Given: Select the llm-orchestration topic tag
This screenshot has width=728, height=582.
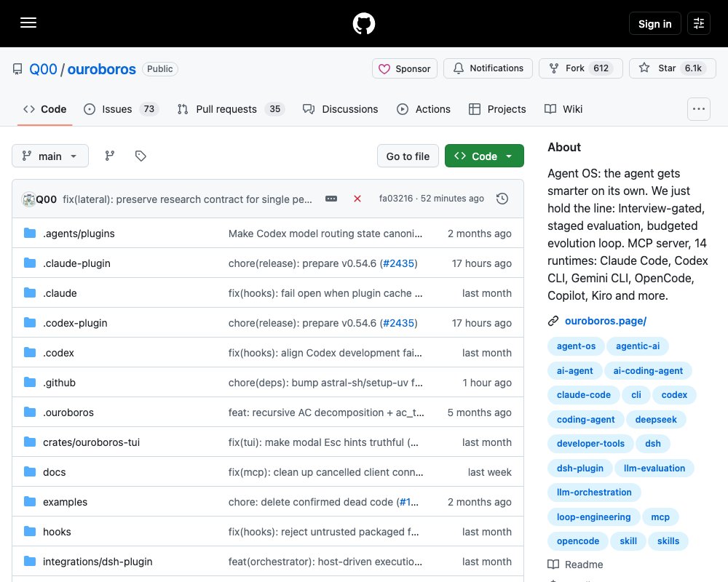Looking at the screenshot, I should pyautogui.click(x=594, y=492).
